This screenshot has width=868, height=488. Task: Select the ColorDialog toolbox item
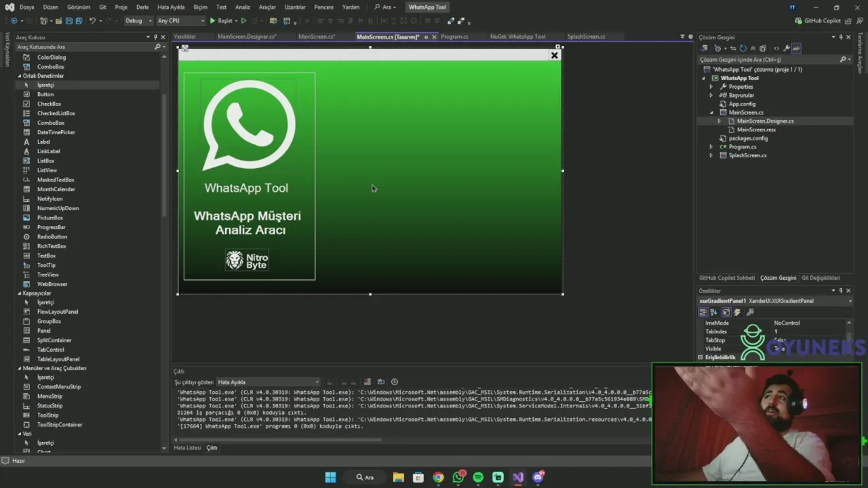pyautogui.click(x=52, y=58)
